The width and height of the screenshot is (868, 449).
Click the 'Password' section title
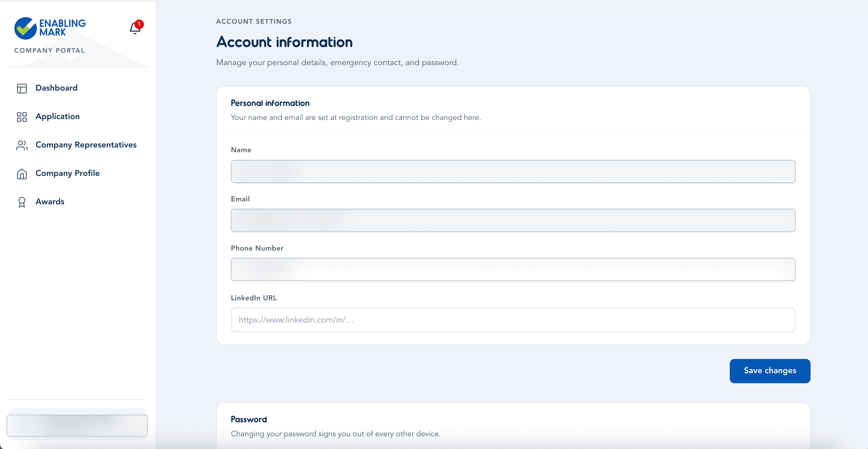point(249,419)
